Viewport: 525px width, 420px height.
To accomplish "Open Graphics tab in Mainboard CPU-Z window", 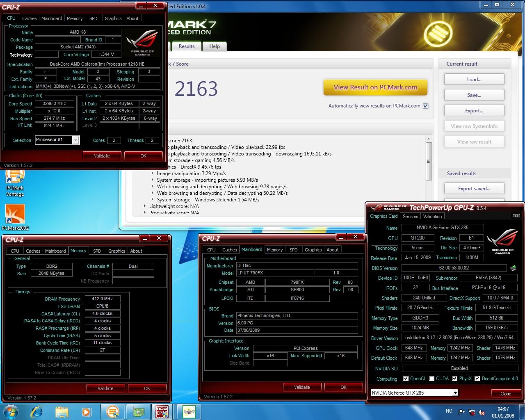I will 313,250.
